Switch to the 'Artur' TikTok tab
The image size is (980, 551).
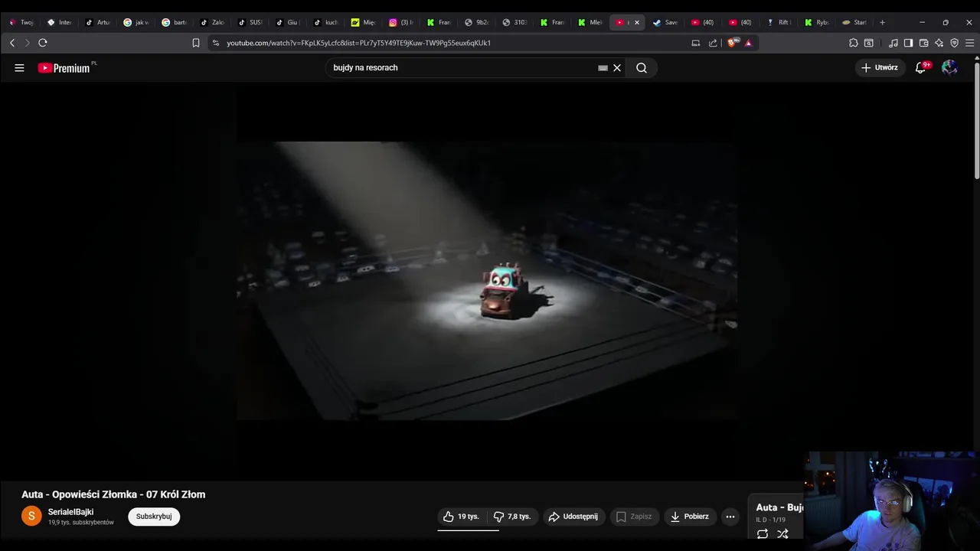98,22
